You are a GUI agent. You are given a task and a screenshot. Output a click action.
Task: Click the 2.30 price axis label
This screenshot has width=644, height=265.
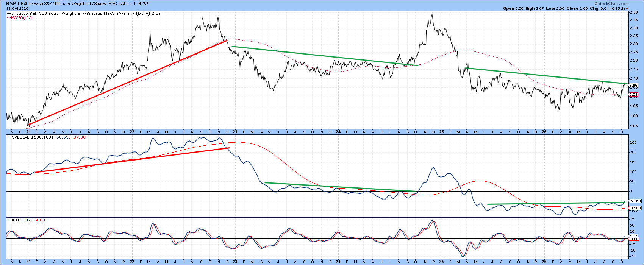tap(633, 44)
